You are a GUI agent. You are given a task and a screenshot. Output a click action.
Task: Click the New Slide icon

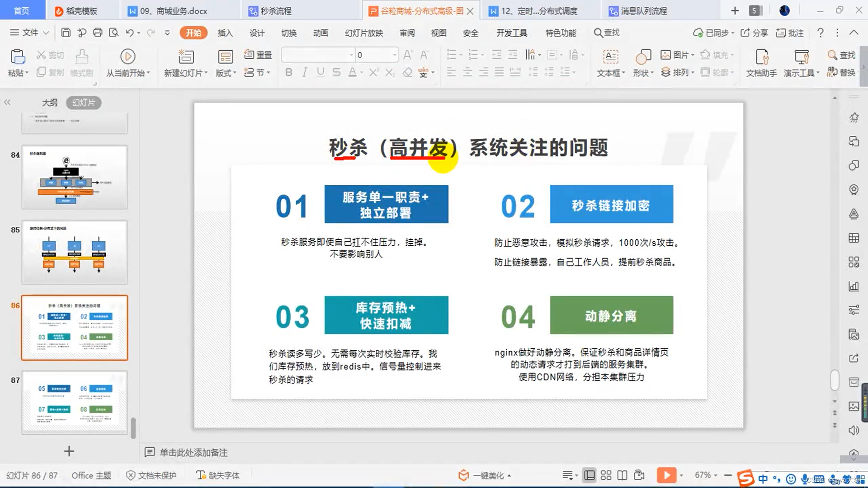[x=185, y=56]
